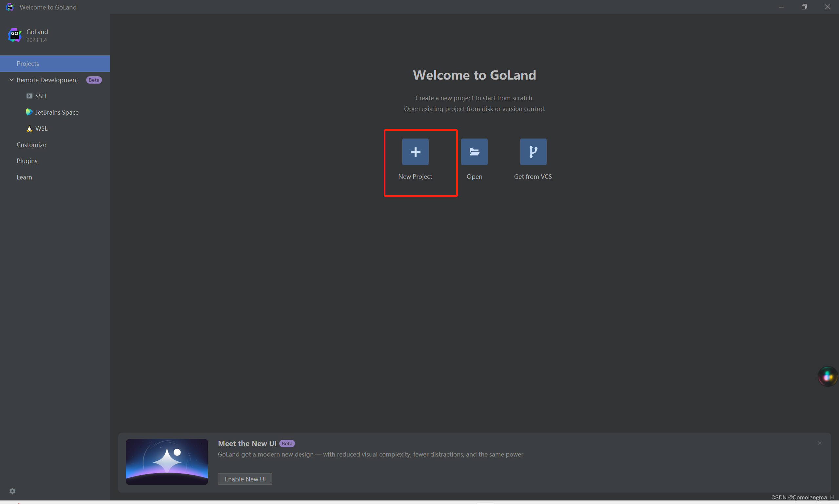This screenshot has width=839, height=504.
Task: Click the New UI promo thumbnail image
Action: coord(166,461)
